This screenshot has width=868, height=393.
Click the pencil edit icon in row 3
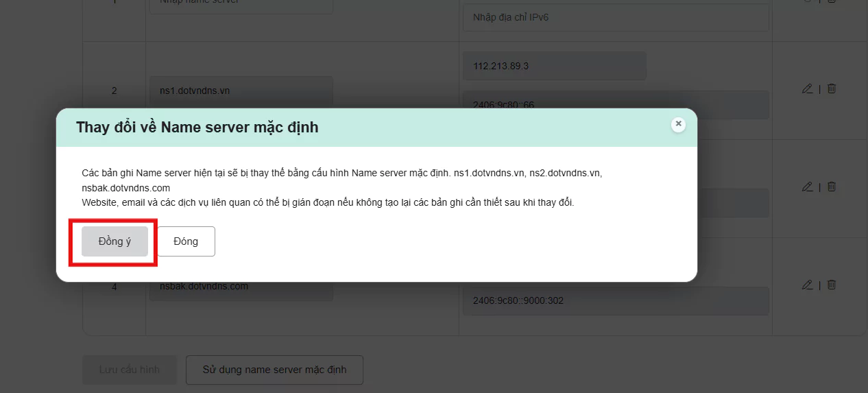point(807,187)
